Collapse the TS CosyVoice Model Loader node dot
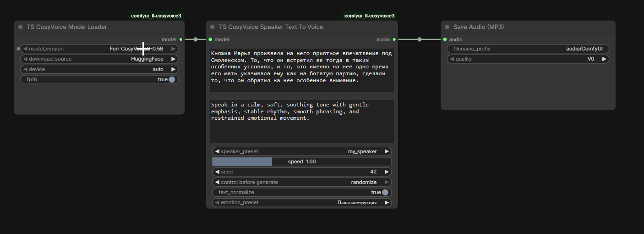This screenshot has height=234, width=644. pyautogui.click(x=21, y=27)
